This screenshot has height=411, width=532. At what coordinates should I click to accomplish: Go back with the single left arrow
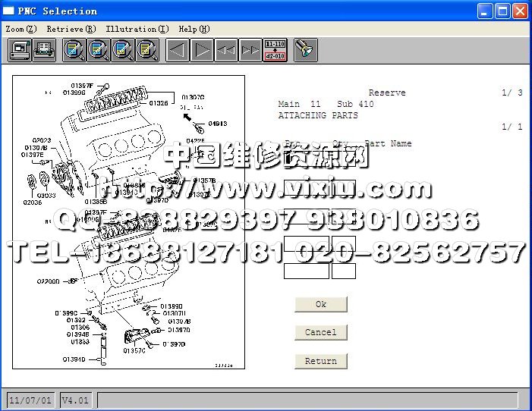pos(178,50)
